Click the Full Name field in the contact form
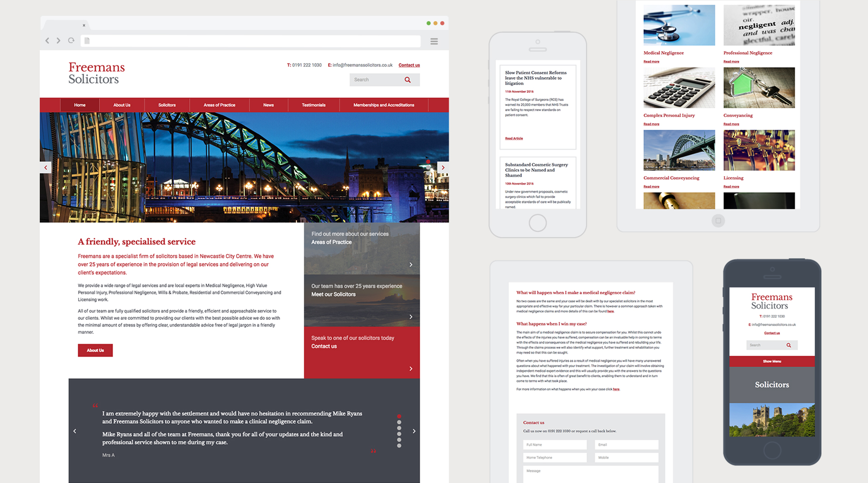The image size is (868, 483). point(555,445)
